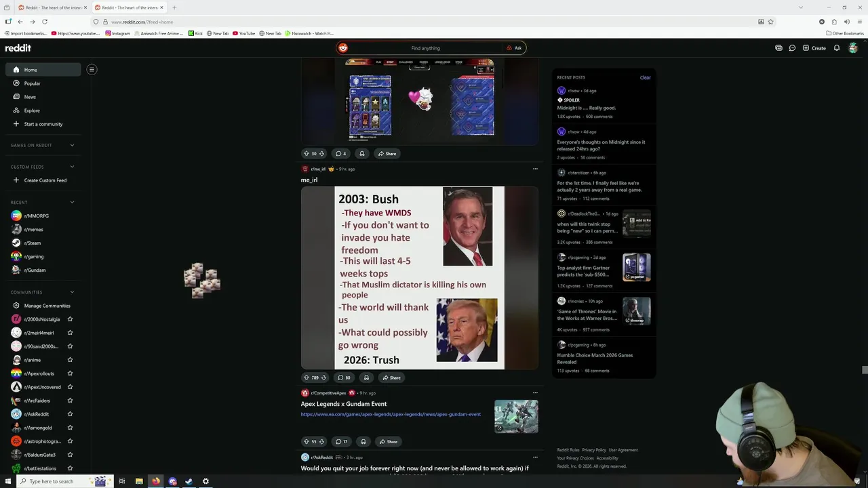
Task: Open the 17 comments on Apex Gundam post
Action: pyautogui.click(x=342, y=442)
